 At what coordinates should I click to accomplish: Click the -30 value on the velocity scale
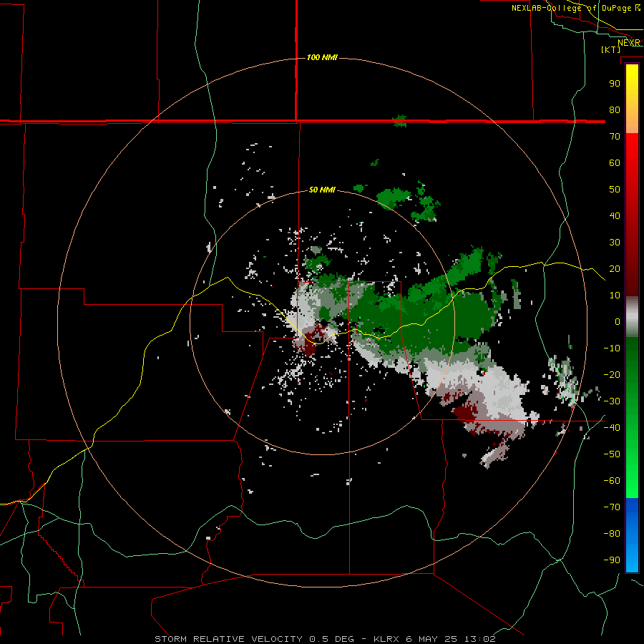point(612,401)
